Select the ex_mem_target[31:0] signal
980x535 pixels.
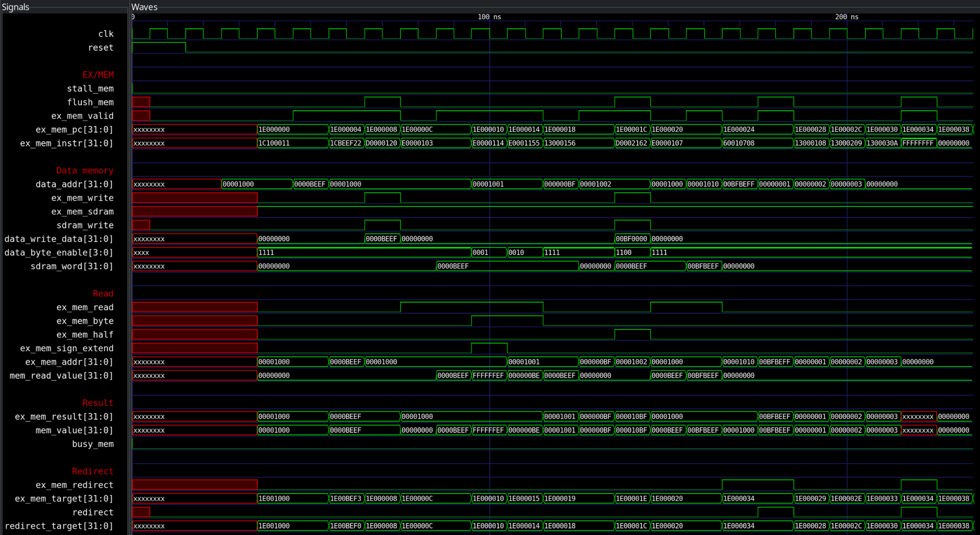[x=64, y=499]
